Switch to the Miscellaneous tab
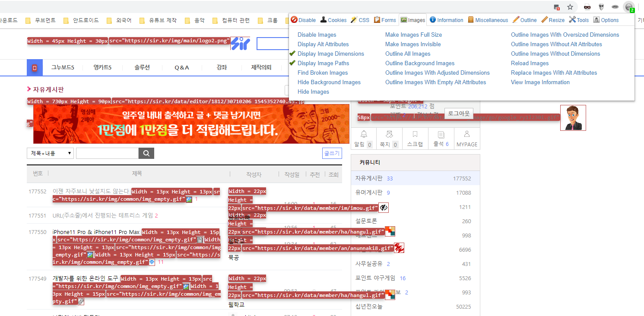 pyautogui.click(x=488, y=20)
